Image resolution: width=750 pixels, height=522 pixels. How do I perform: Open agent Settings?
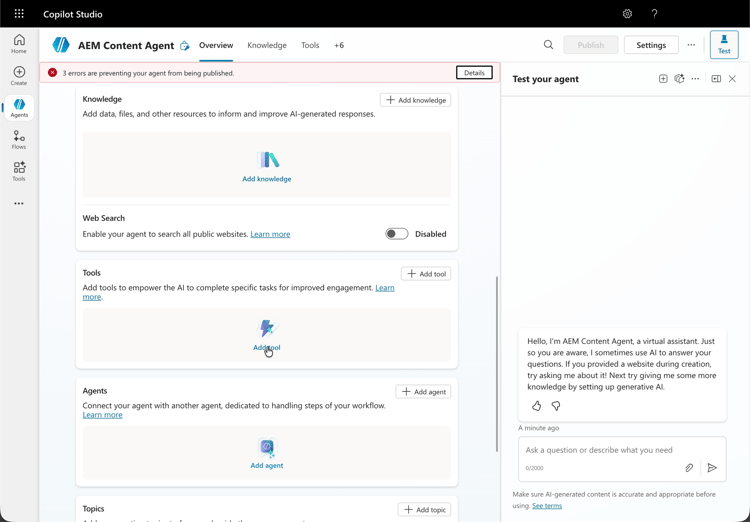coord(651,45)
